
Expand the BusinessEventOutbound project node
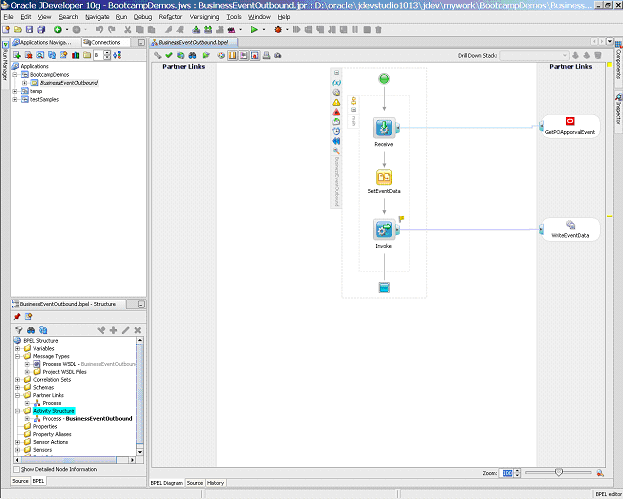[x=25, y=83]
